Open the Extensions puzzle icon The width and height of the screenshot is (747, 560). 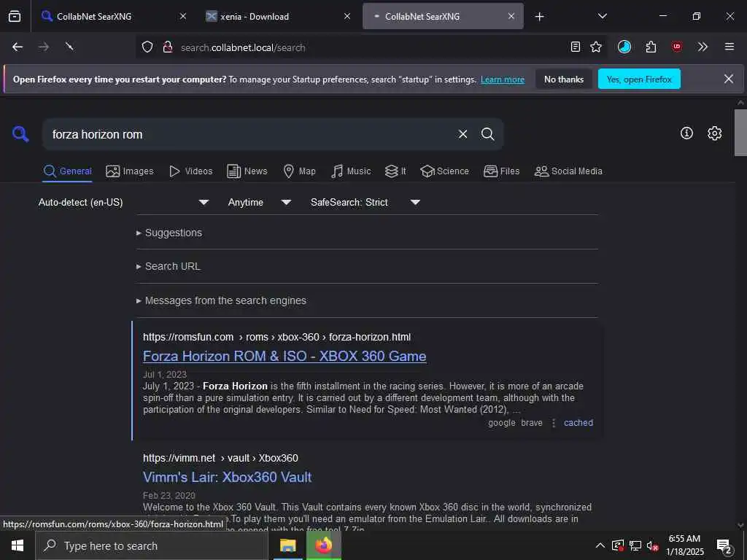(651, 47)
